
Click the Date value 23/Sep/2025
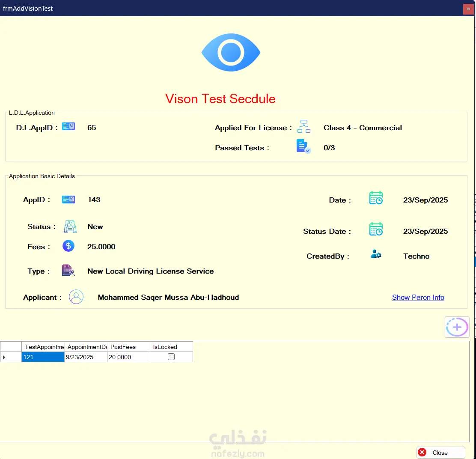[x=425, y=200]
